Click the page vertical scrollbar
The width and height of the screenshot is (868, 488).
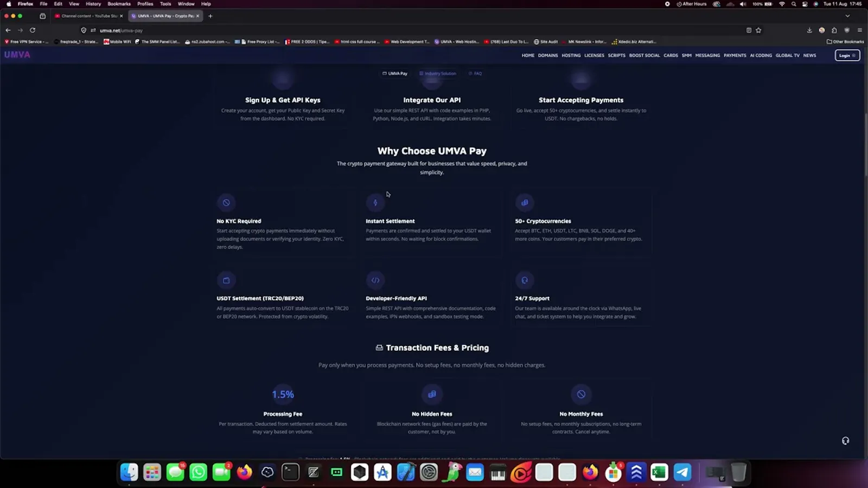pyautogui.click(x=866, y=144)
